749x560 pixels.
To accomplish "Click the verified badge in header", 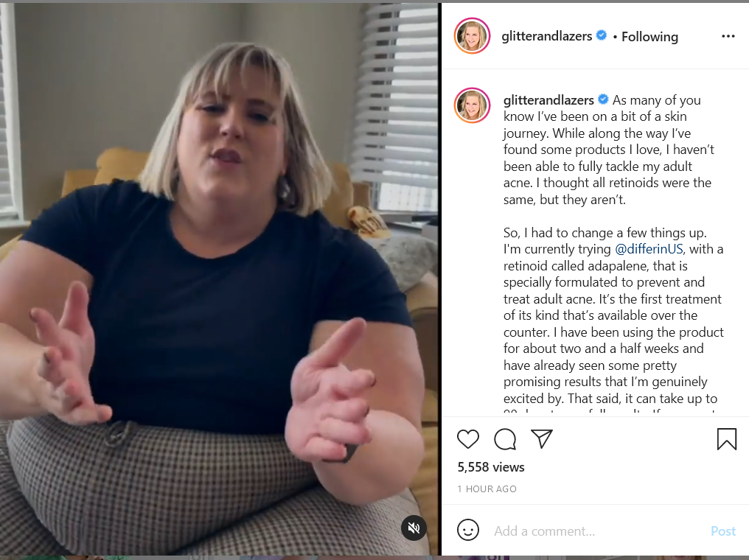I will click(602, 35).
